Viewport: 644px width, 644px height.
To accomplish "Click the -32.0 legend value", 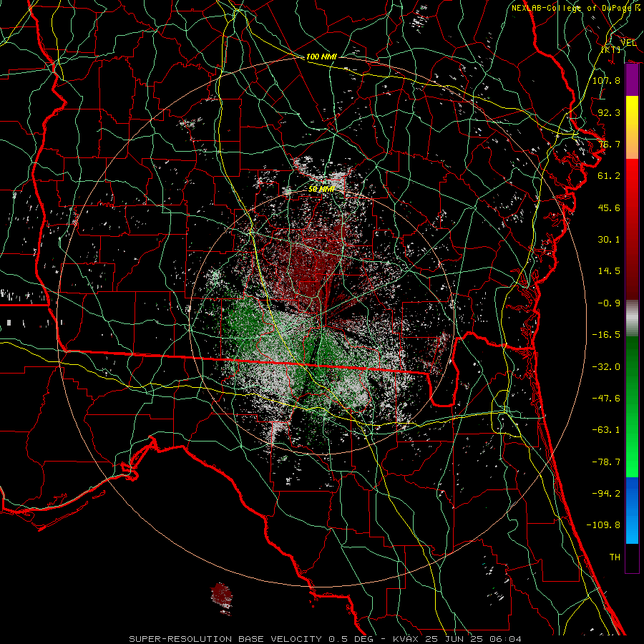I will 606,367.
